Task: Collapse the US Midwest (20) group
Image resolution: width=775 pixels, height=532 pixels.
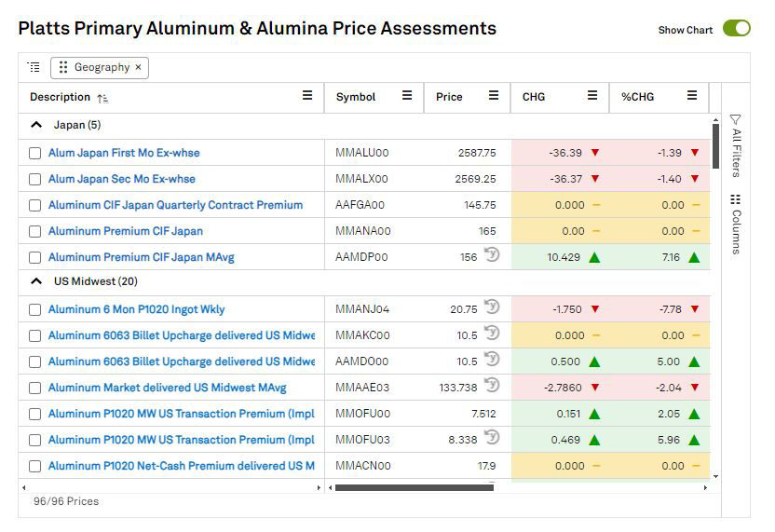Action: (x=36, y=281)
